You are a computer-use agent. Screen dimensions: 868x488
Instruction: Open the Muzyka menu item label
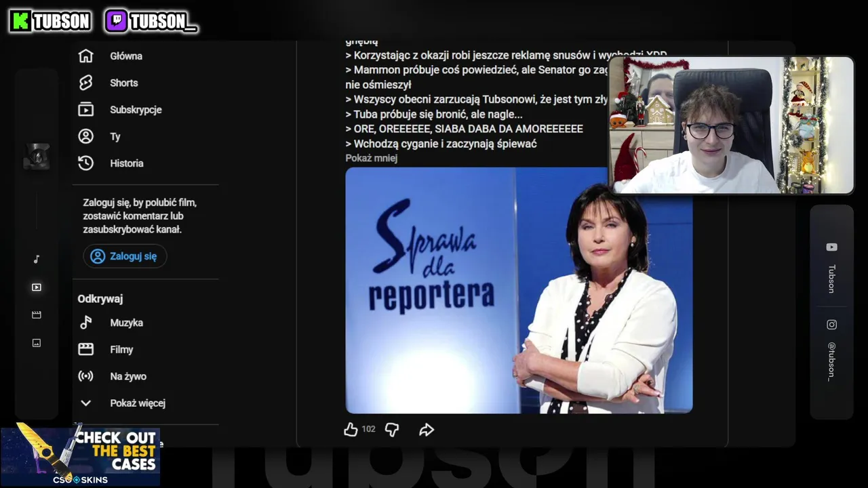127,323
